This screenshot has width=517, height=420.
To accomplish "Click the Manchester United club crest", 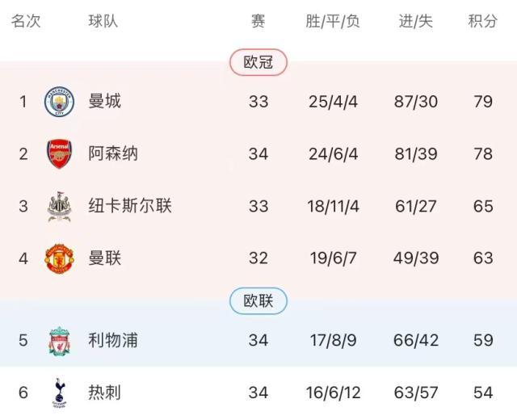I will 59,258.
